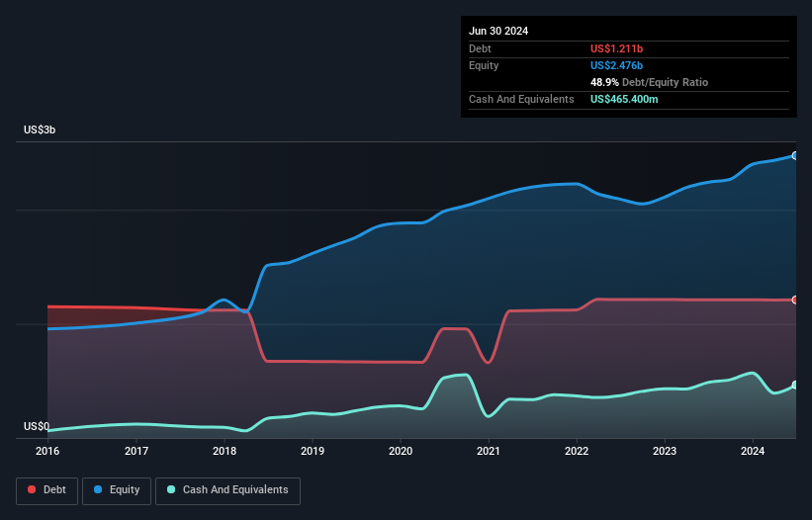Click the US$465.400m cash value
Screen dimensions: 812x520
pos(624,99)
